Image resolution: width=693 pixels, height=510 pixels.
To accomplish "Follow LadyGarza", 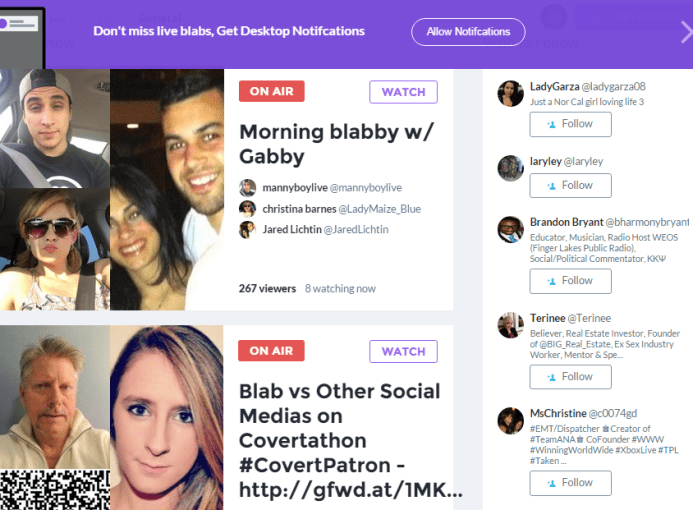I will [571, 124].
